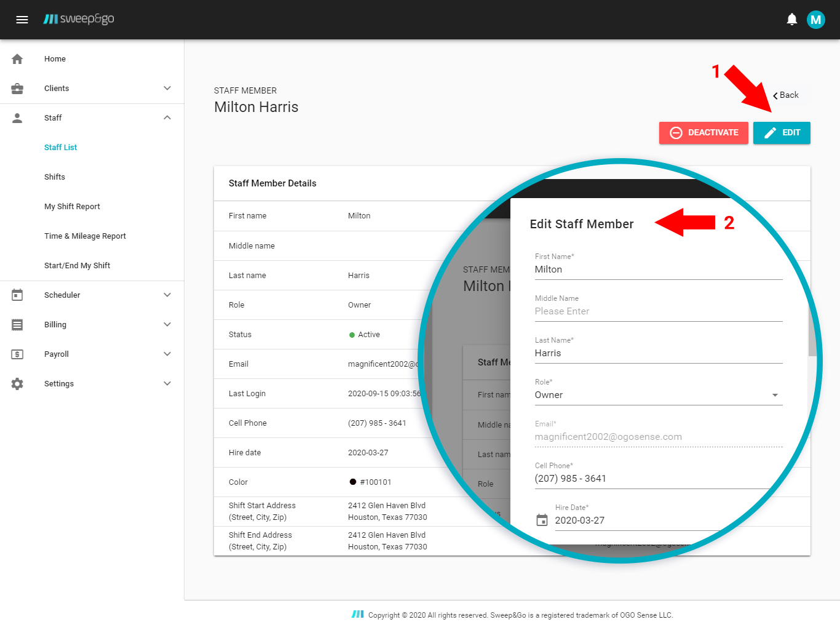
Task: Click the Back link
Action: coord(786,95)
